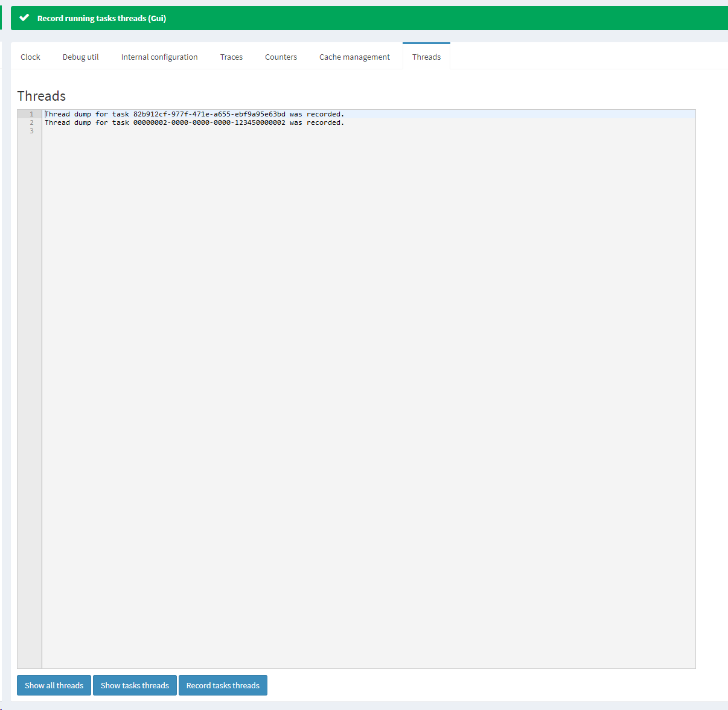Place cursor on task ID 00000002-0000-0000-0000-123450000002
The width and height of the screenshot is (728, 710).
coord(209,122)
